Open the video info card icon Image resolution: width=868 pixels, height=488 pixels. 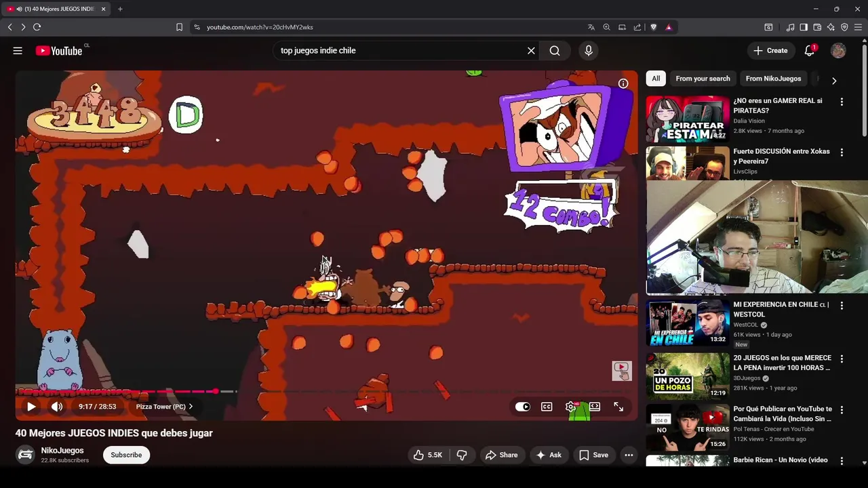point(623,83)
